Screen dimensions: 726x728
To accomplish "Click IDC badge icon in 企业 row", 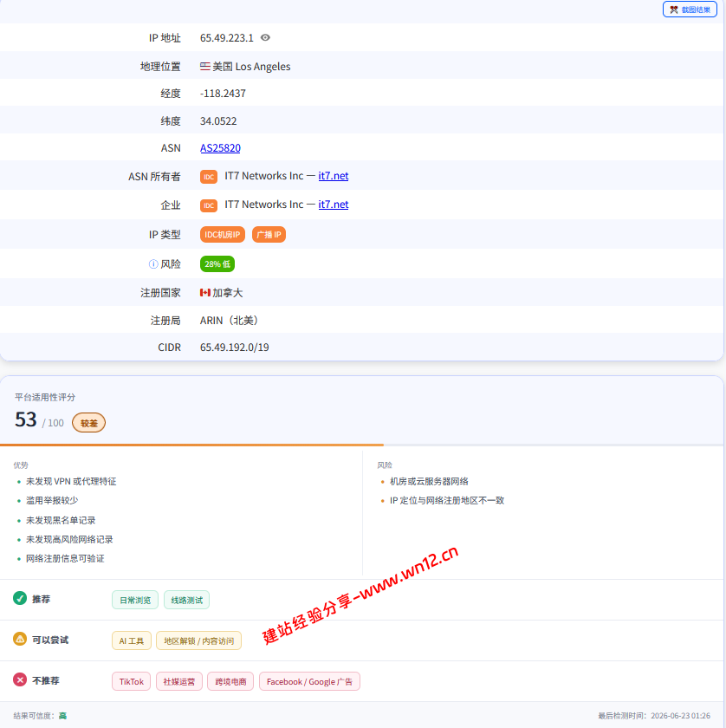I will pyautogui.click(x=209, y=205).
